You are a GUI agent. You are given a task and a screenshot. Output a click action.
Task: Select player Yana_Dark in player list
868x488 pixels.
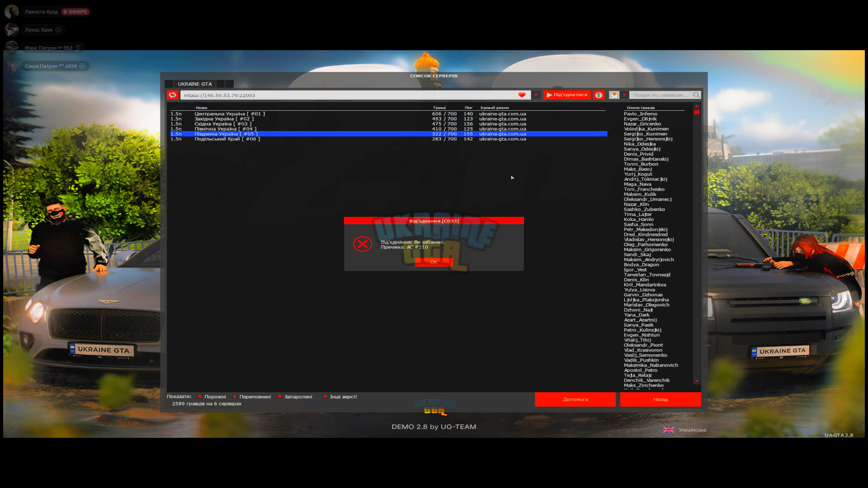[637, 315]
